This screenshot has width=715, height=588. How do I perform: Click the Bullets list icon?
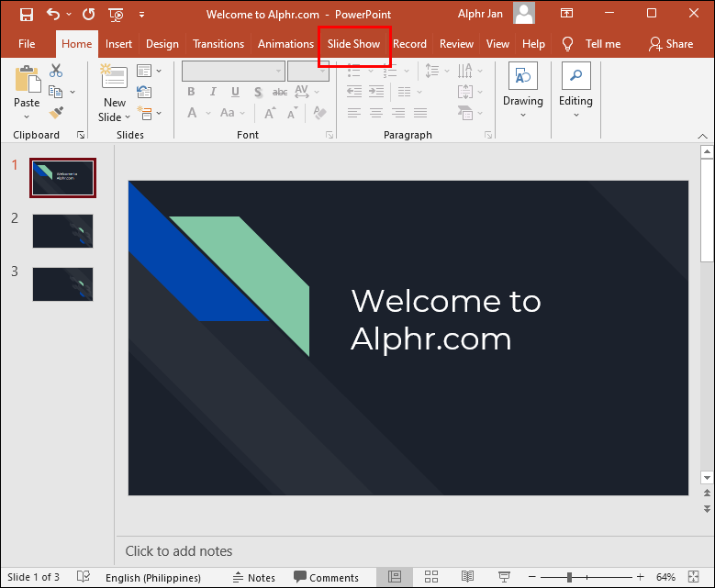(x=354, y=72)
